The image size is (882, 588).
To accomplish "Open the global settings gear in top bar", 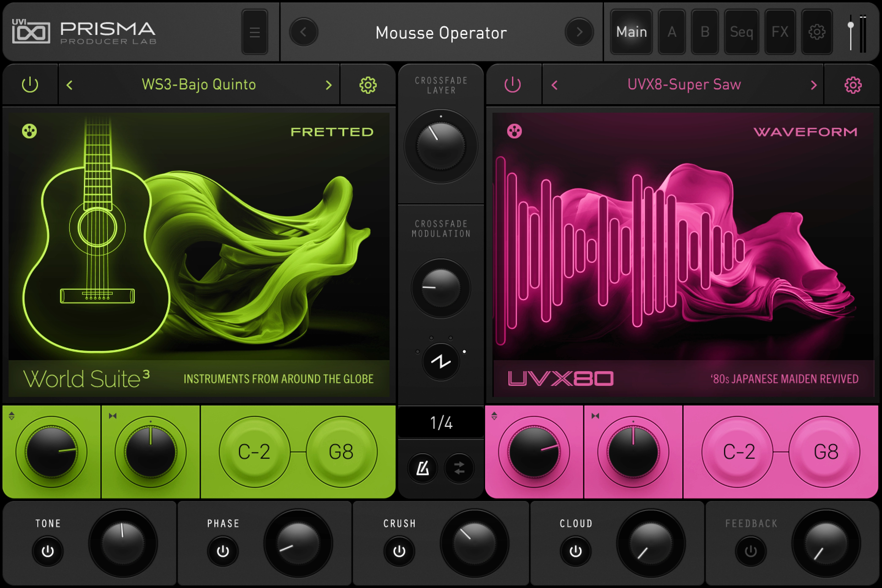I will tap(817, 32).
